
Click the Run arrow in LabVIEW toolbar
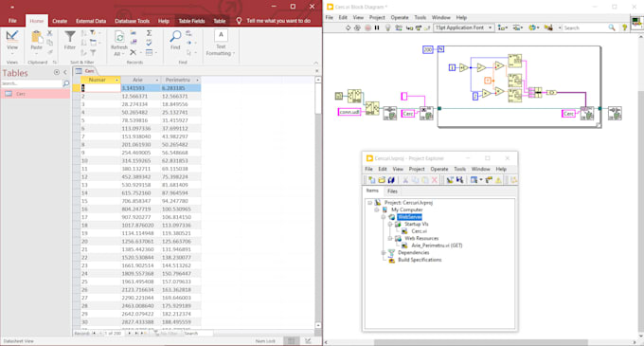point(348,27)
